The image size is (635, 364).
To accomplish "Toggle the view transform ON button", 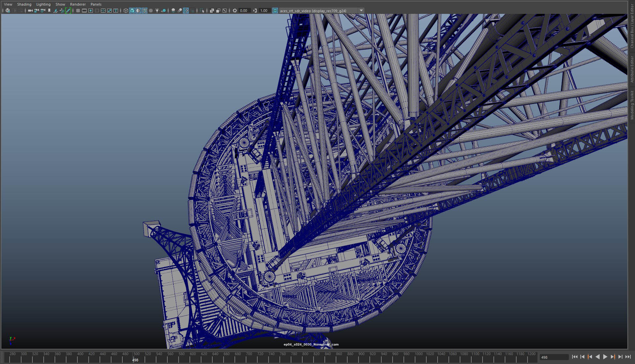I will (275, 11).
